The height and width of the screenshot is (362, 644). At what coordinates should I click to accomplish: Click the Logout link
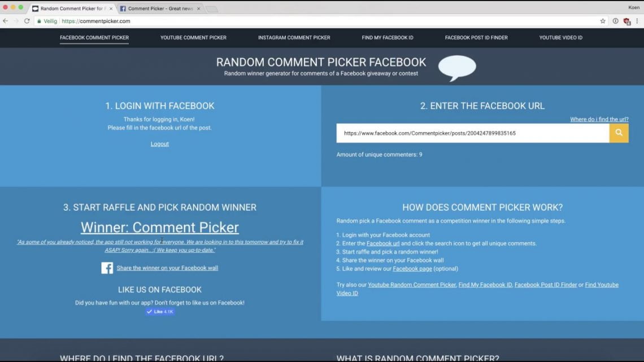(159, 143)
